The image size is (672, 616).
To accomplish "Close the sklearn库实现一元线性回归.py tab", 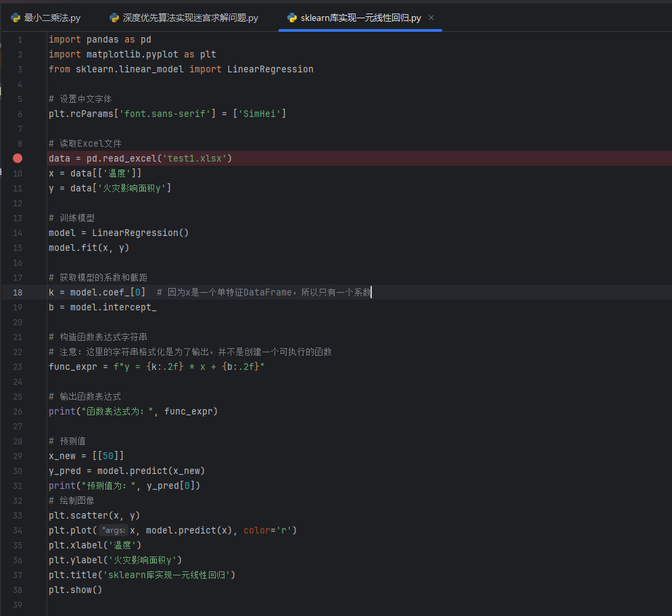I will pyautogui.click(x=432, y=18).
